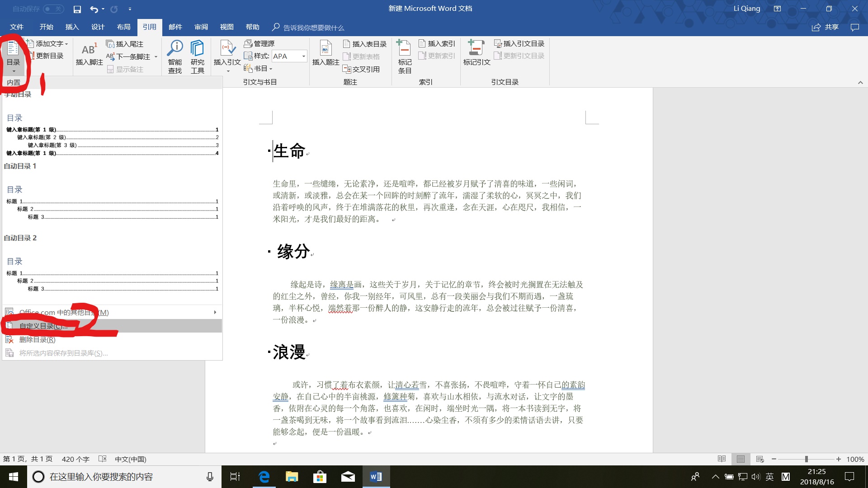Screen dimensions: 868x488
Task: Adjust the zoom slider in the status bar
Action: [807, 459]
